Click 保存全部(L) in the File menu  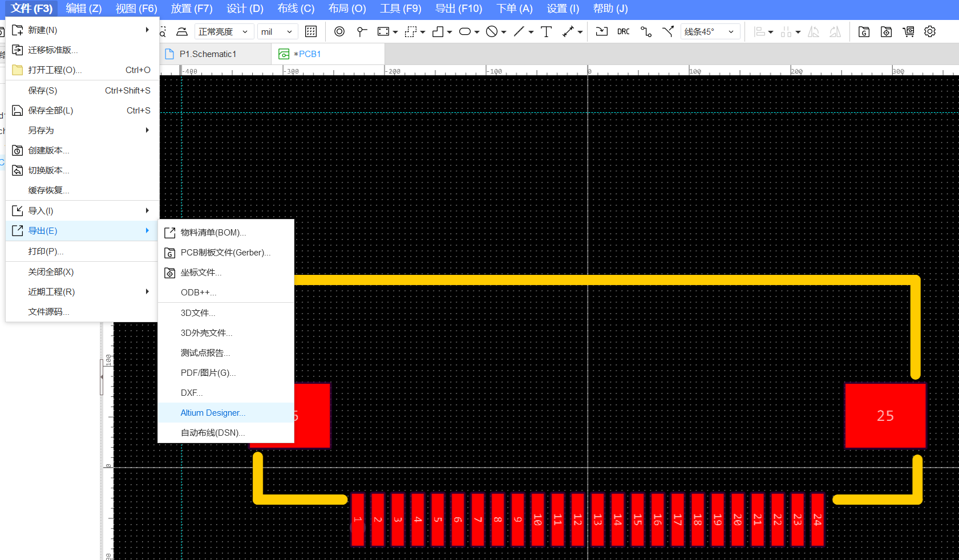(x=51, y=111)
